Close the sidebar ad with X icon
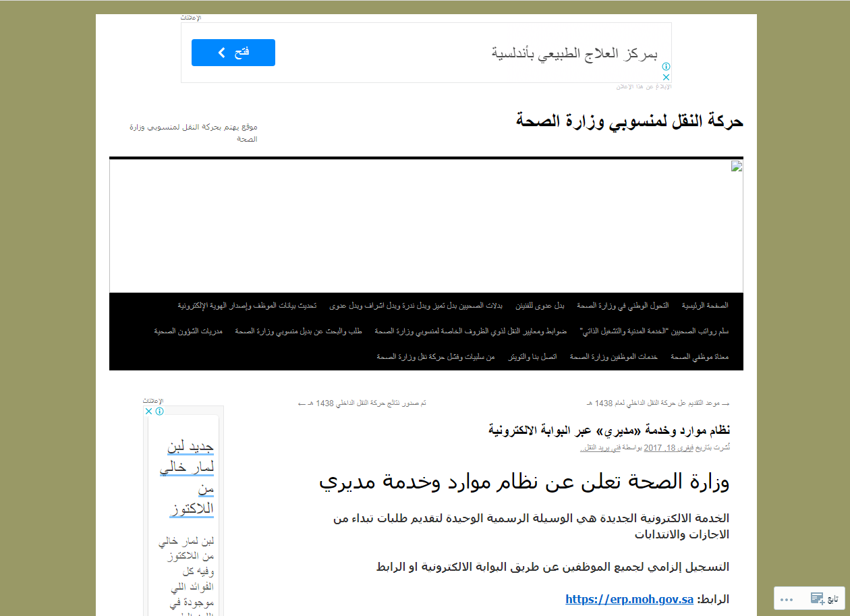Viewport: 850px width, 616px height. pyautogui.click(x=149, y=411)
